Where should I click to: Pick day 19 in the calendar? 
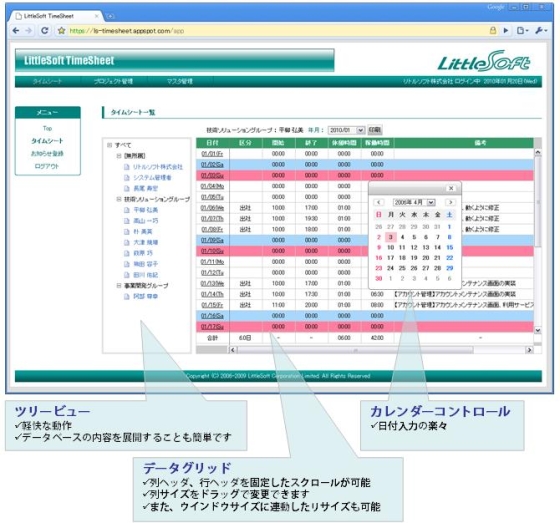[x=414, y=258]
